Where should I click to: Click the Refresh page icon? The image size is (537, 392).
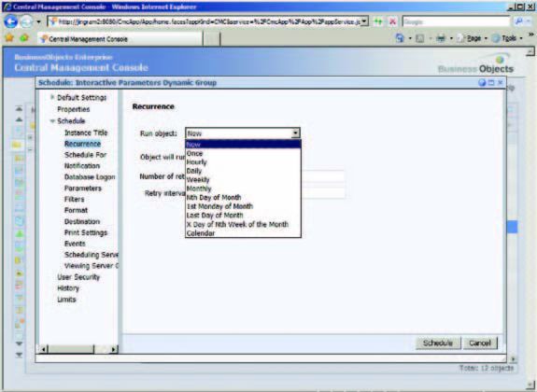coord(377,21)
